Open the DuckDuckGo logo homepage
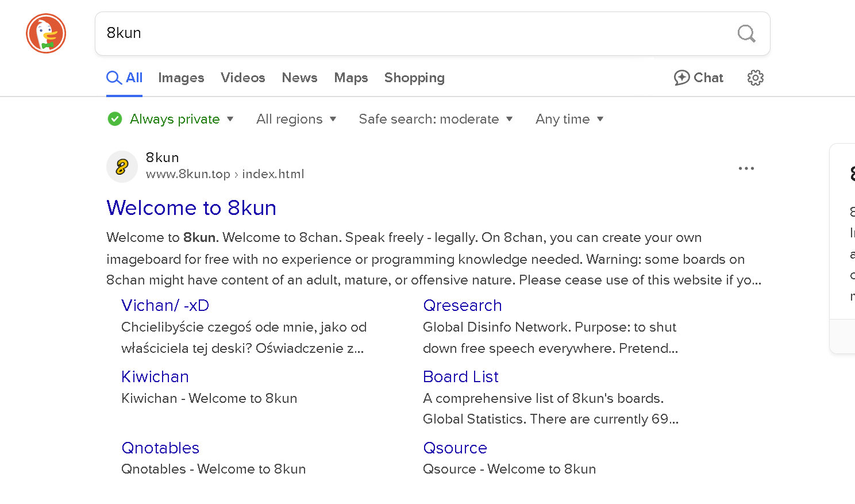Screen dimensions: 855x504 (x=46, y=33)
